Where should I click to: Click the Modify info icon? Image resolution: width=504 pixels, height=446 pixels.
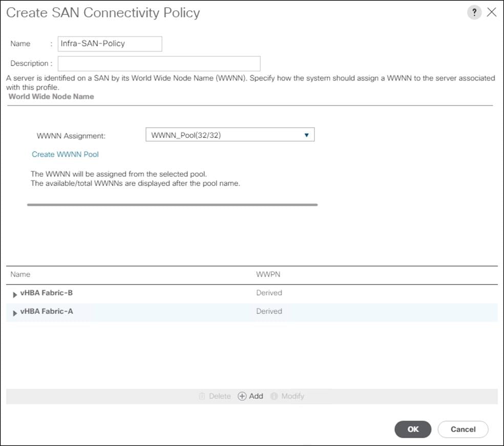tap(274, 396)
